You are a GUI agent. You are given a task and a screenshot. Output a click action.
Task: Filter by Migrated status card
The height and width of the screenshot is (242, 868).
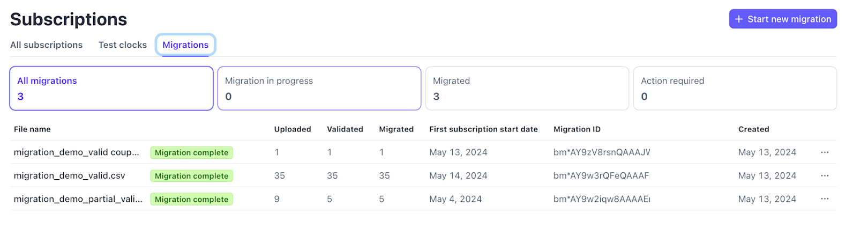(527, 89)
